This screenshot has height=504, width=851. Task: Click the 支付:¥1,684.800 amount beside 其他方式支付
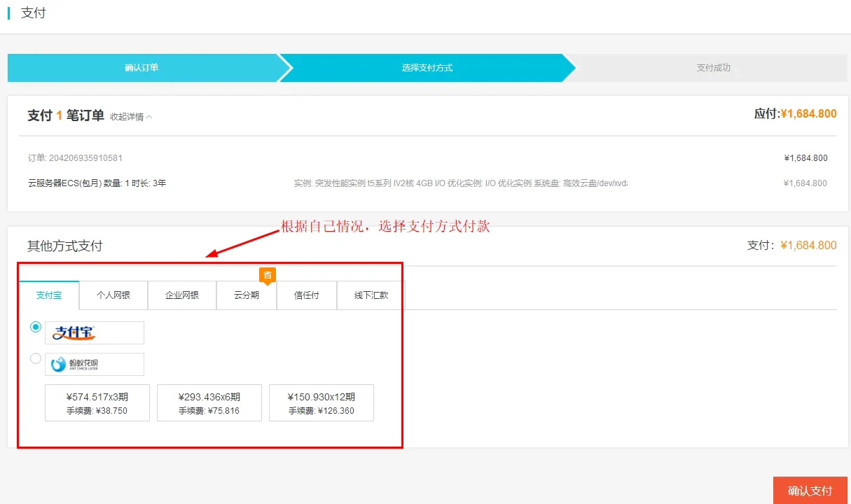[x=791, y=245]
